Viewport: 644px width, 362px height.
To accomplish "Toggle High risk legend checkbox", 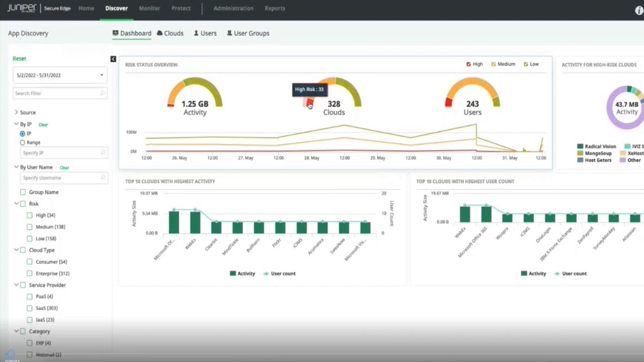I will pos(468,64).
